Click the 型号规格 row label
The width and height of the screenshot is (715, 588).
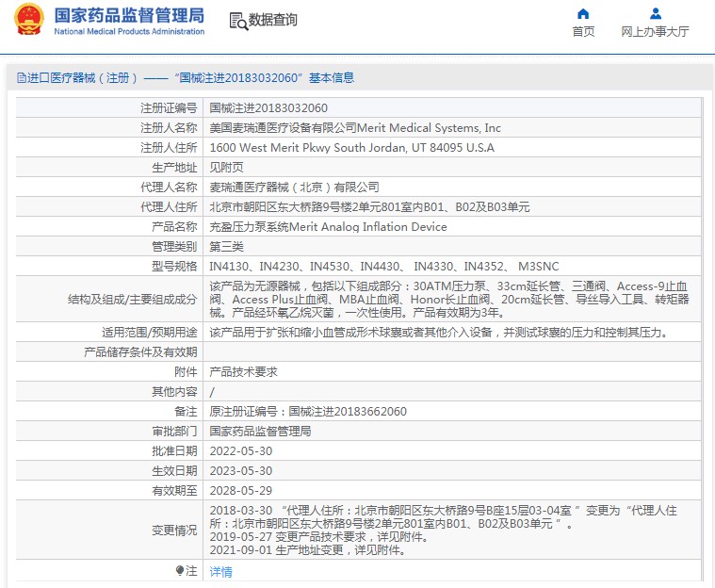pyautogui.click(x=174, y=267)
